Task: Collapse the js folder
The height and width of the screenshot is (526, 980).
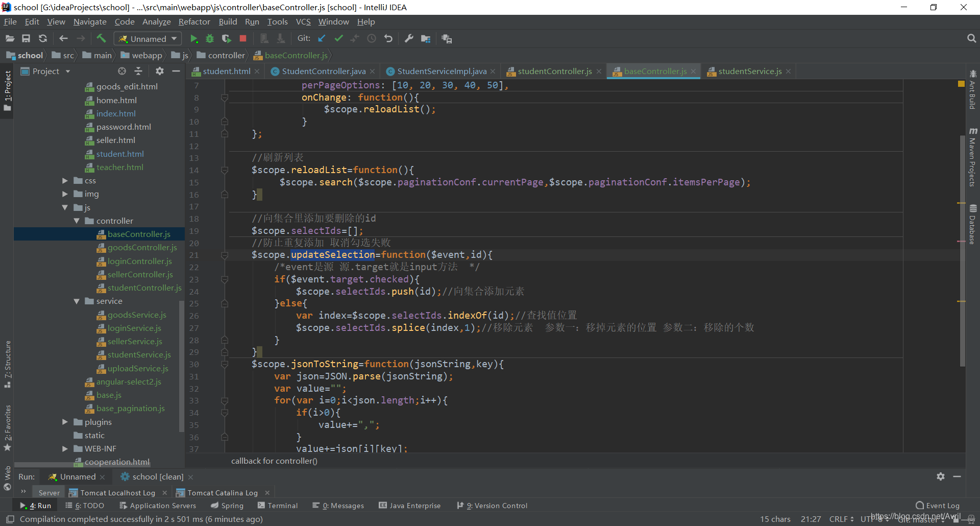Action: coord(65,207)
